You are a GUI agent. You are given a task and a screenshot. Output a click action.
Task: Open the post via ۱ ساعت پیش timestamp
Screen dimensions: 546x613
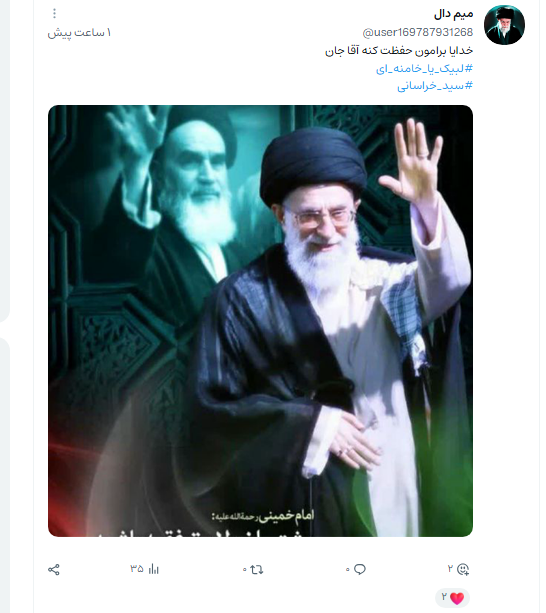pos(79,33)
